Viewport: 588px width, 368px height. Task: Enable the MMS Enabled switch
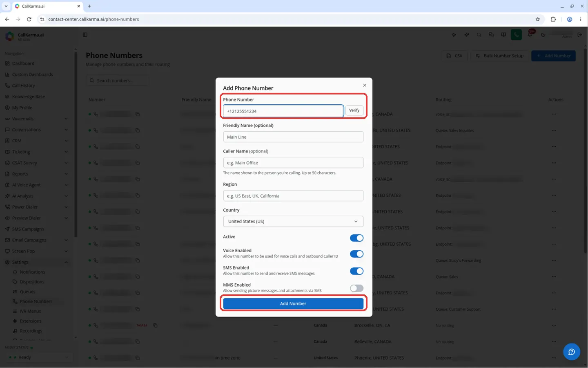pos(356,288)
